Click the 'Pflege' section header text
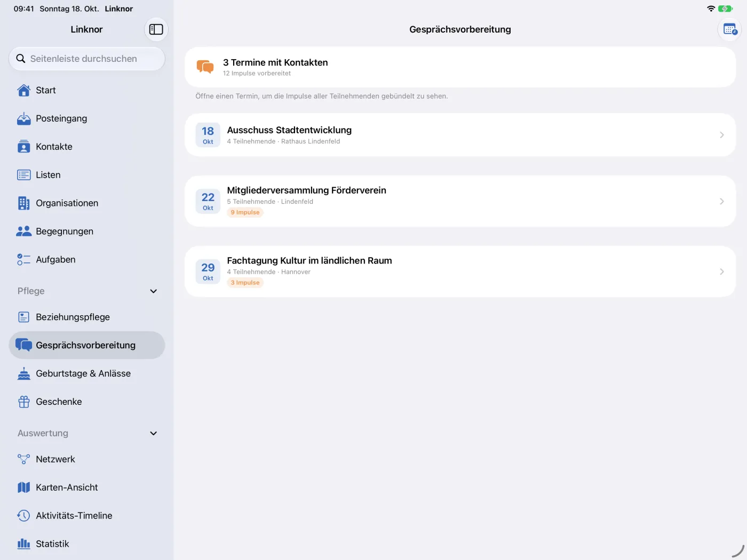 (31, 291)
